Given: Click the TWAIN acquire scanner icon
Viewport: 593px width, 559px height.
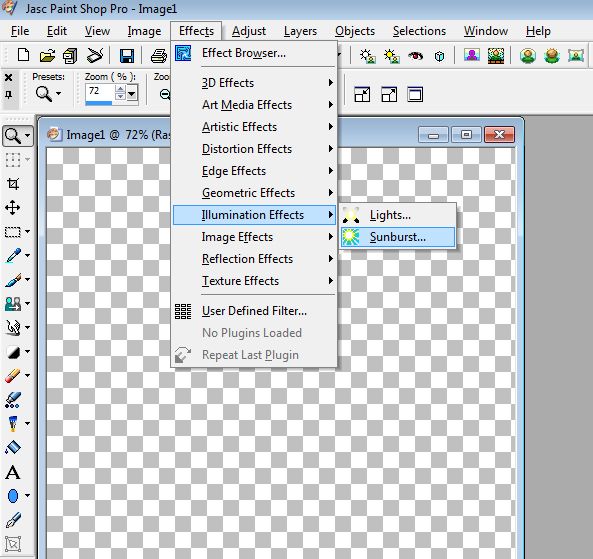Looking at the screenshot, I should [x=95, y=56].
